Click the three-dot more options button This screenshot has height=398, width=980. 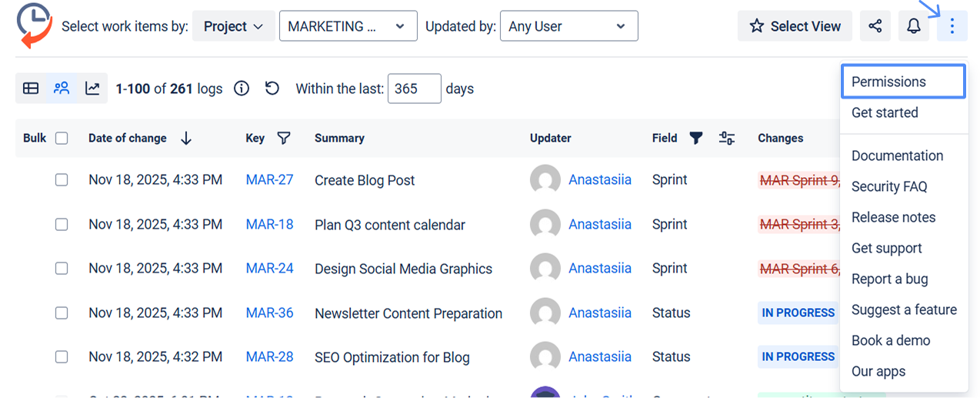[x=952, y=26]
